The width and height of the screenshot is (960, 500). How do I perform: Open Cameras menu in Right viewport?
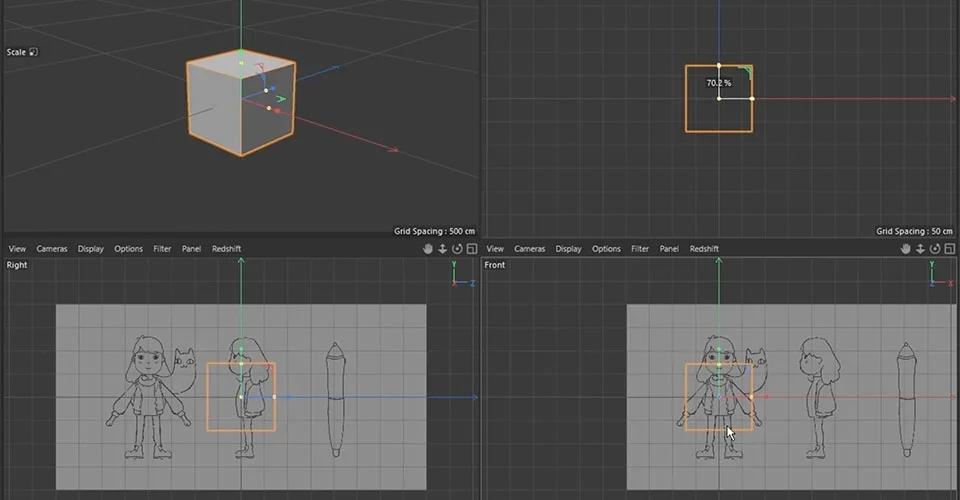tap(51, 248)
